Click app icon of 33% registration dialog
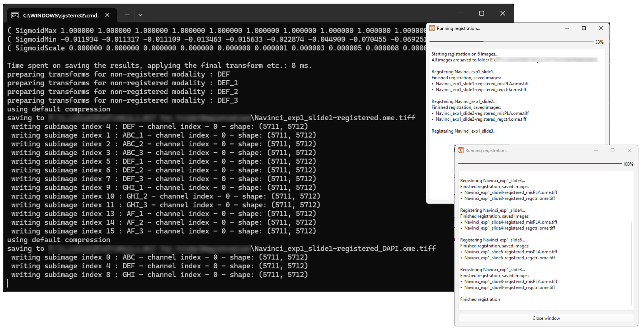 pyautogui.click(x=432, y=28)
